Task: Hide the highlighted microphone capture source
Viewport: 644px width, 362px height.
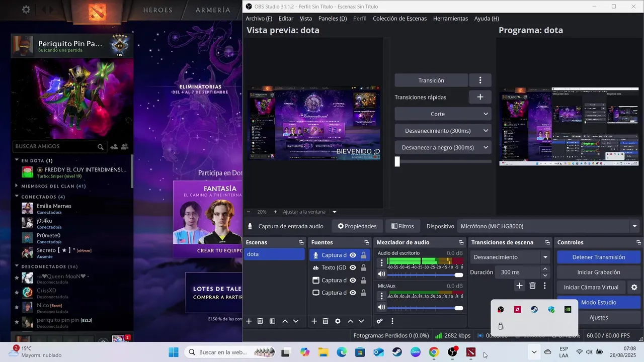Action: [x=353, y=255]
